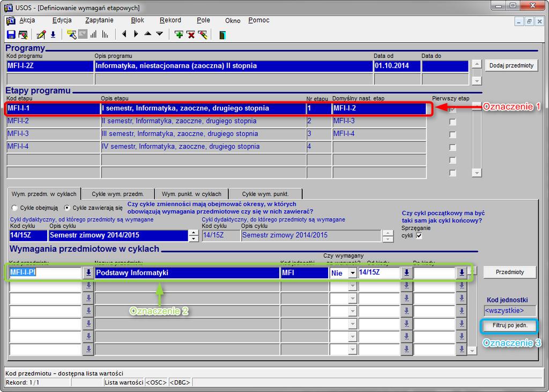This screenshot has width=549, height=392.
Task: Move to next record with down triangle
Action: tap(160, 34)
